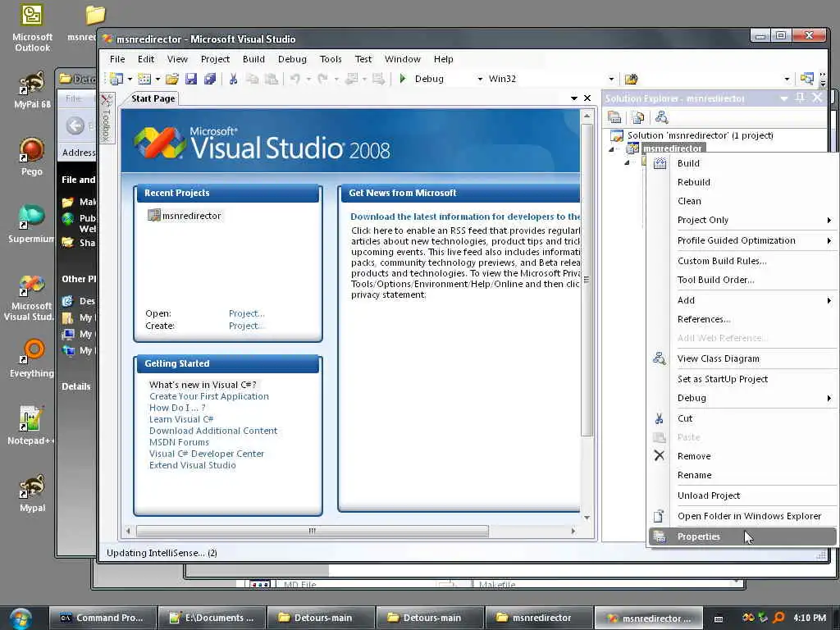840x630 pixels.
Task: Click the Save toolbar icon
Action: [190, 79]
